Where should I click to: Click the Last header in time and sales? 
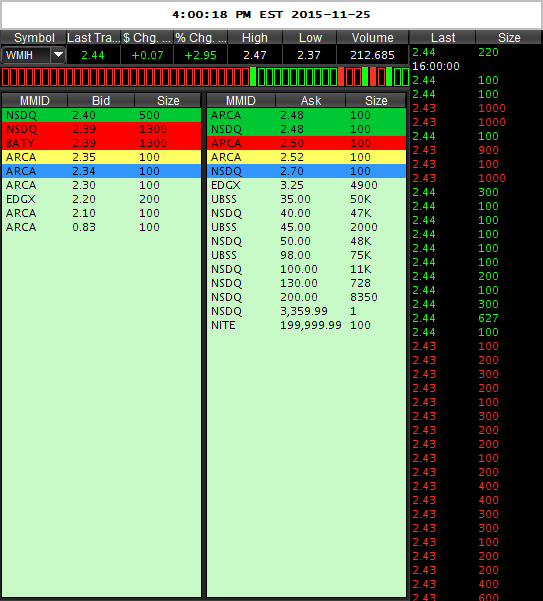[443, 38]
